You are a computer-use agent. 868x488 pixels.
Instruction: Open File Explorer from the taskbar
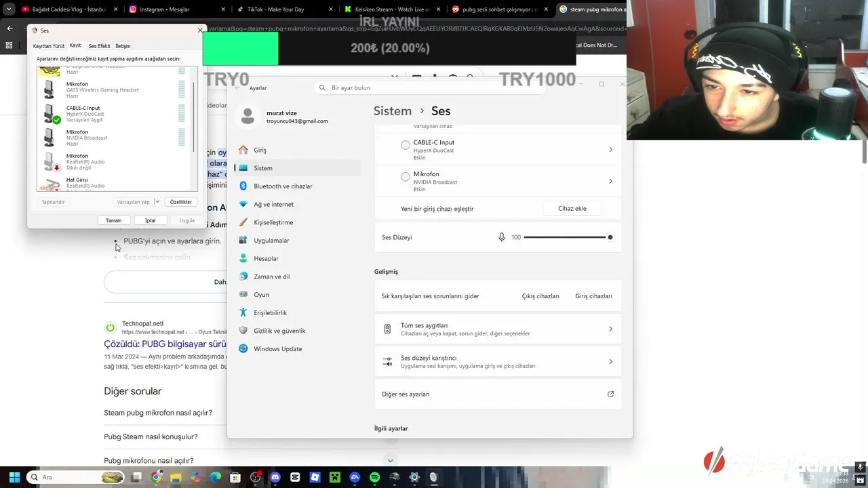(x=176, y=477)
